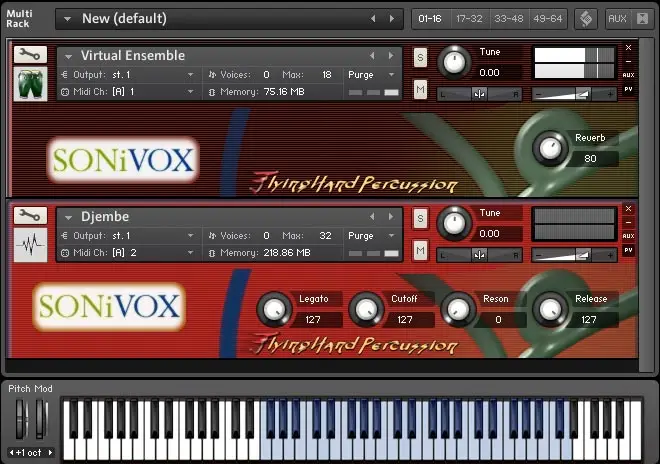Toggle PV view for Djembe
The image size is (660, 464).
tap(628, 250)
